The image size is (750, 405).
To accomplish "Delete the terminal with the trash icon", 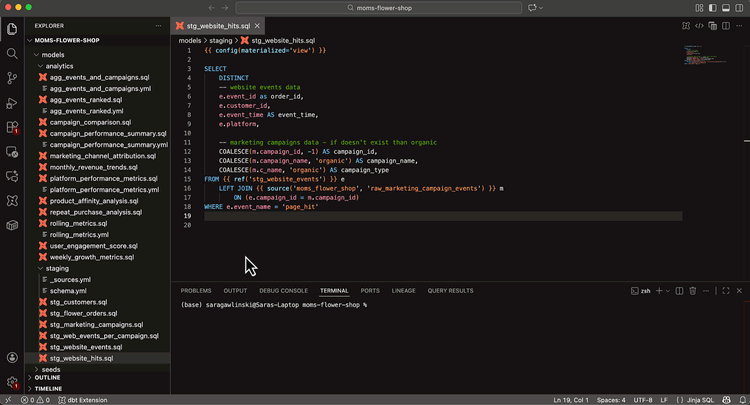I will [x=693, y=291].
